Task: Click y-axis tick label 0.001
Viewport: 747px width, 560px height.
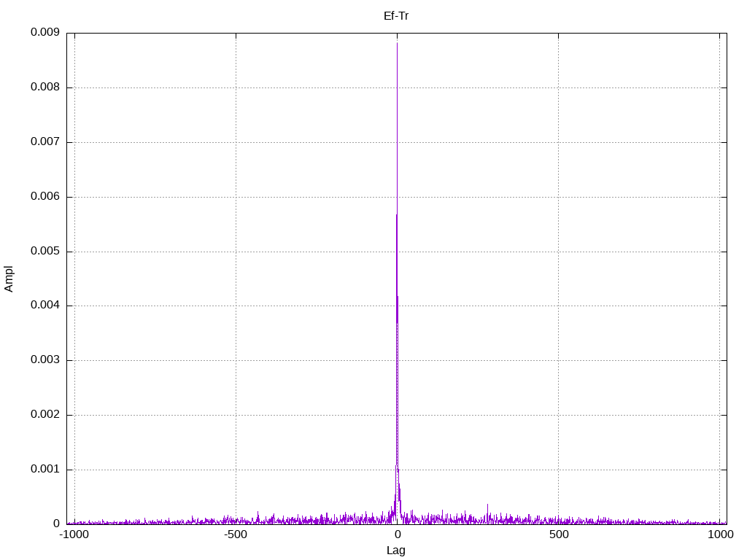Action: [45, 469]
